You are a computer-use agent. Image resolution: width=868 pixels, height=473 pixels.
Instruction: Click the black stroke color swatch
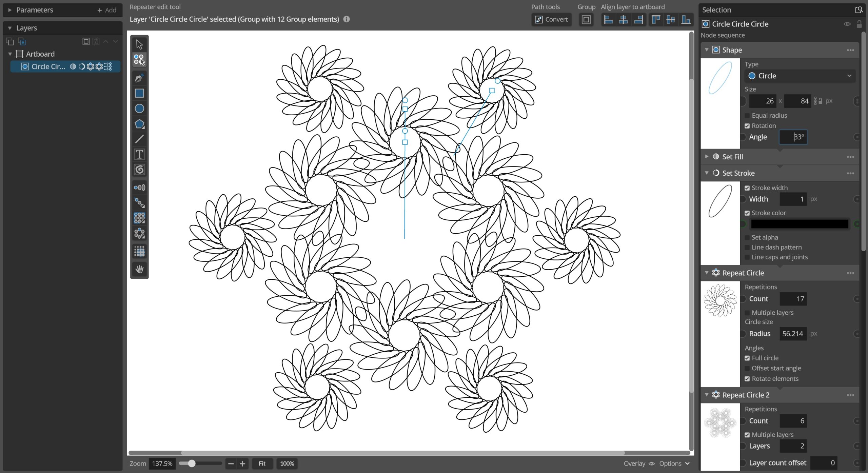(x=799, y=224)
